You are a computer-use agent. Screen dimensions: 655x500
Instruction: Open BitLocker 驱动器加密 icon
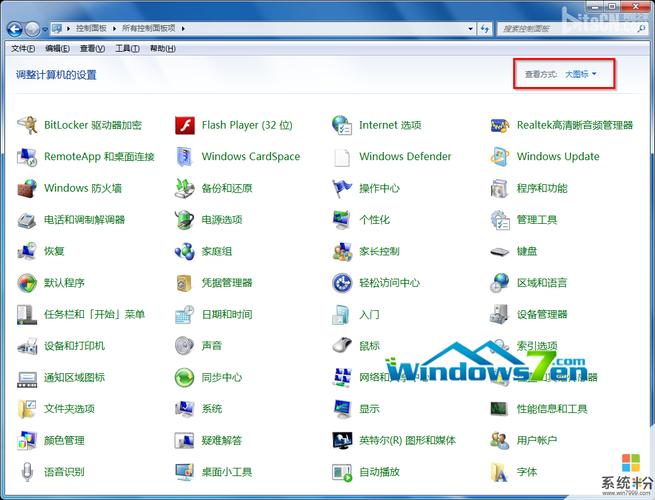pos(27,126)
